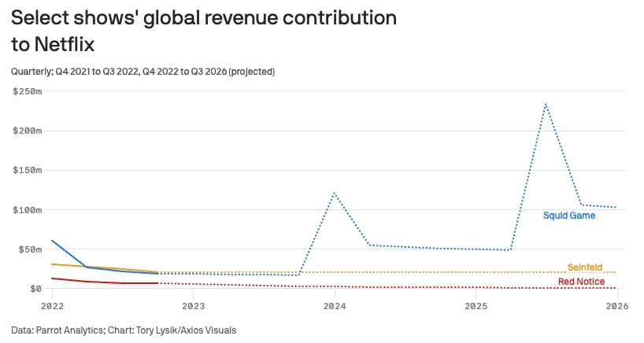Select the Red Notice series label
Screen dimensions: 644x343
tap(581, 282)
